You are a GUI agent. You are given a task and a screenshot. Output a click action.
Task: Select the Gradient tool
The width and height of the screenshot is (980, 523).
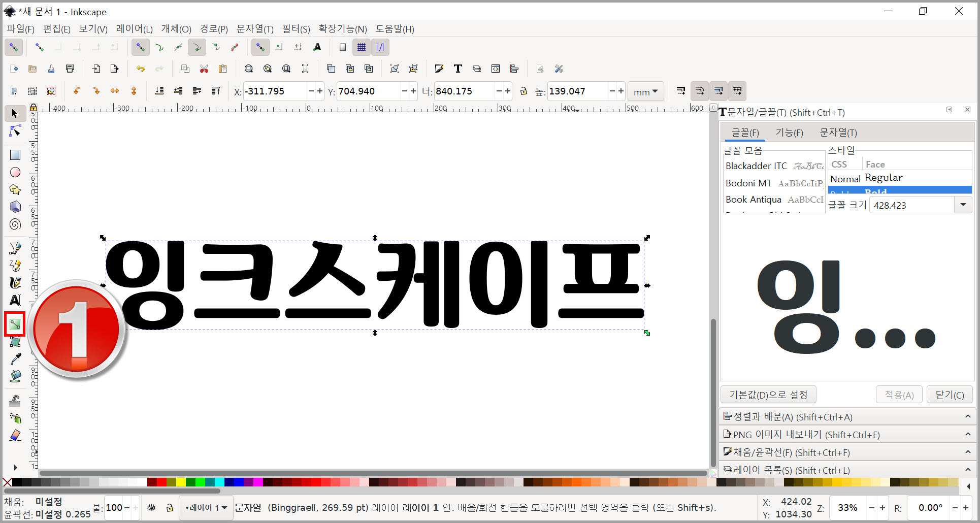coord(15,324)
